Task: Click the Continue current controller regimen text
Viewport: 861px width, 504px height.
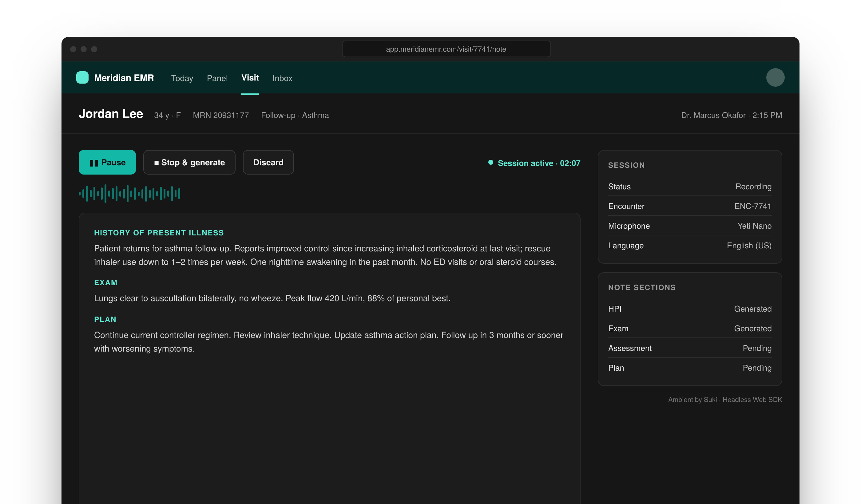Action: click(329, 342)
